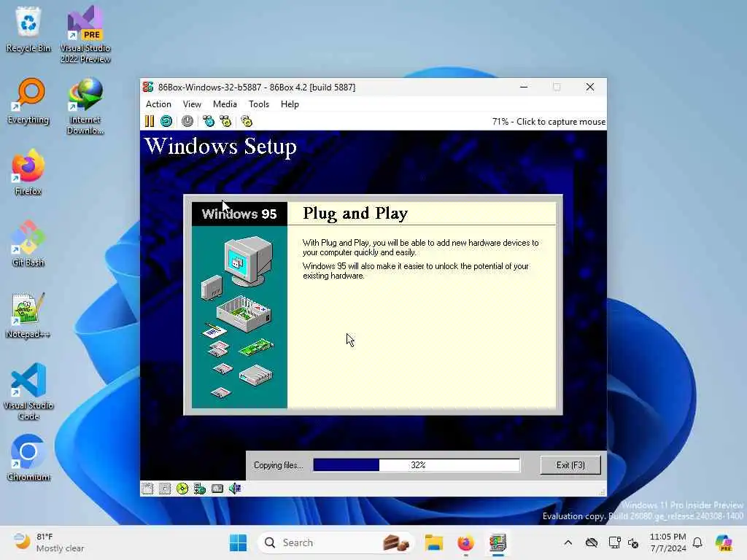The image size is (747, 560).
Task: Open the Copilot Preview taskbar icon
Action: pyautogui.click(x=724, y=542)
